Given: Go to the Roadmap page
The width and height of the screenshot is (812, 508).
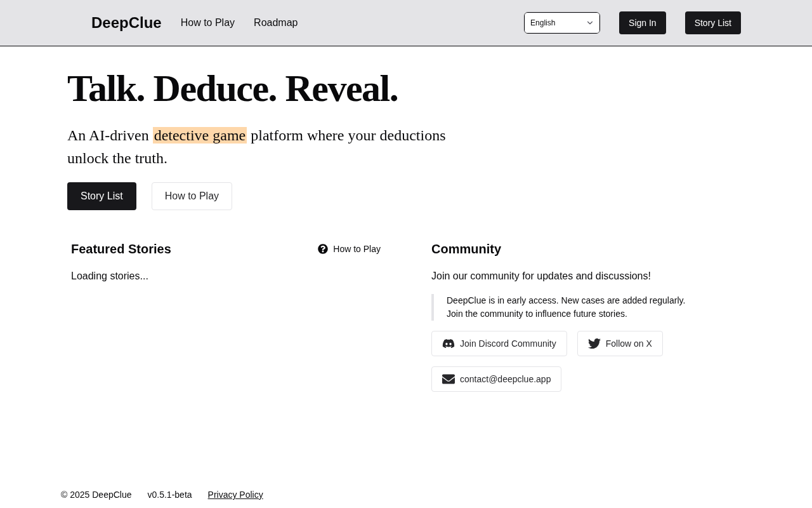Looking at the screenshot, I should click(x=275, y=23).
